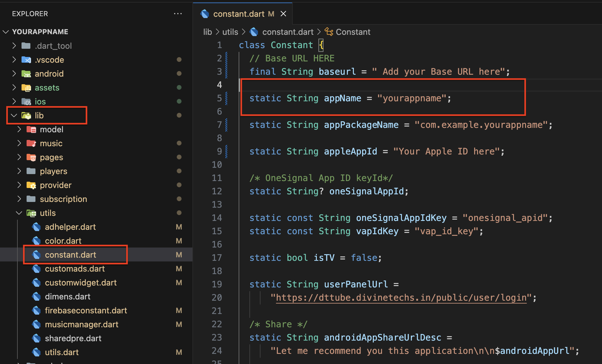Image resolution: width=602 pixels, height=364 pixels.
Task: Click the Dart icon beside adhelper.dart
Action: tap(36, 227)
